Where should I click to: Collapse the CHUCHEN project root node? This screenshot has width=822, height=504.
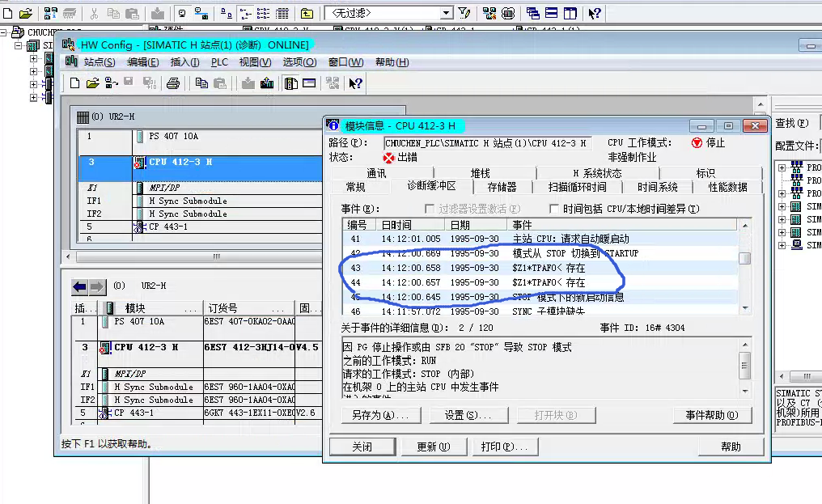pos(4,32)
